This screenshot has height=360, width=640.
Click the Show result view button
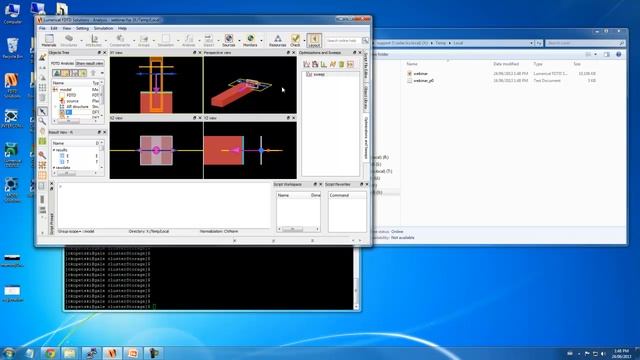(89, 63)
